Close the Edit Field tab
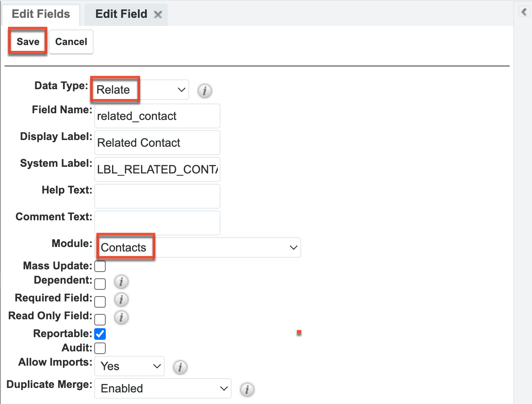The width and height of the screenshot is (532, 404). coord(158,14)
